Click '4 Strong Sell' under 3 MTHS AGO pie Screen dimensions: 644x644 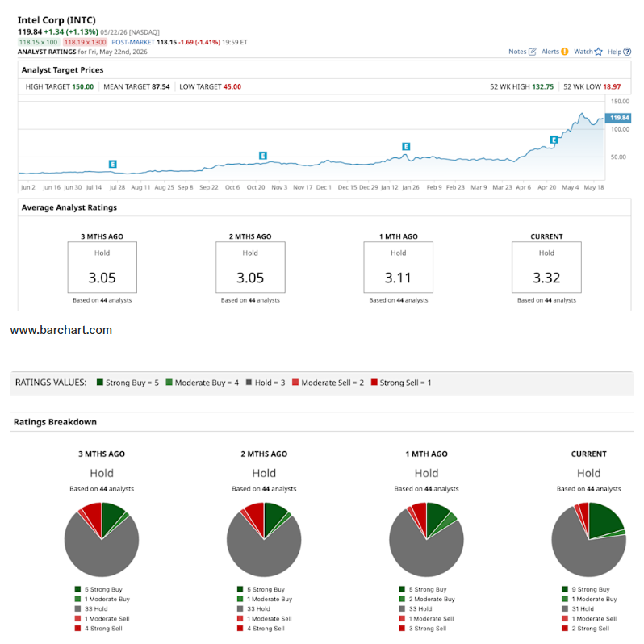tap(98, 629)
